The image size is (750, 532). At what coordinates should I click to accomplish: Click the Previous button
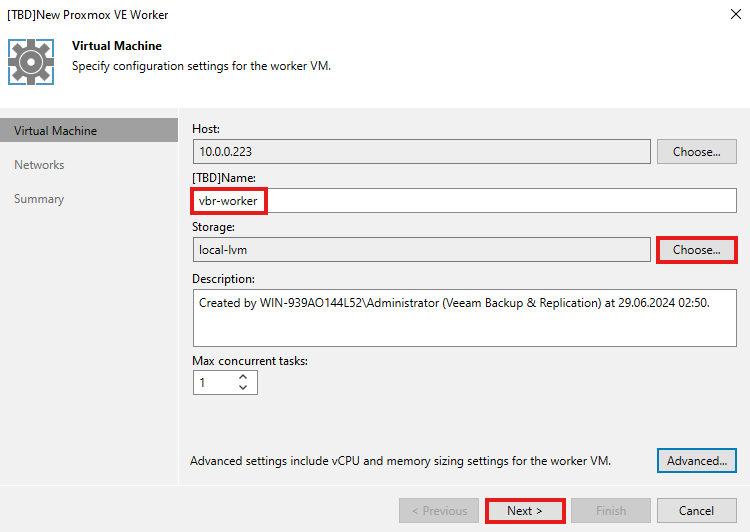click(439, 510)
